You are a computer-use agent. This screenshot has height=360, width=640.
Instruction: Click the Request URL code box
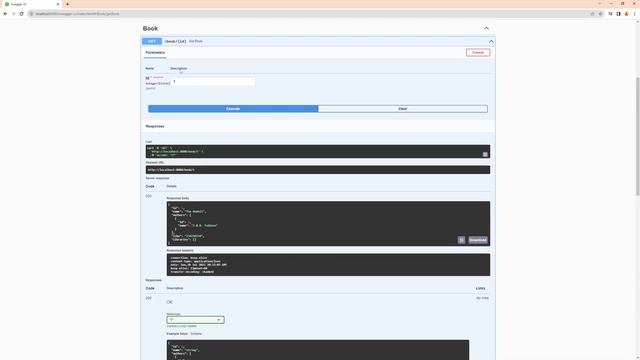click(x=318, y=170)
